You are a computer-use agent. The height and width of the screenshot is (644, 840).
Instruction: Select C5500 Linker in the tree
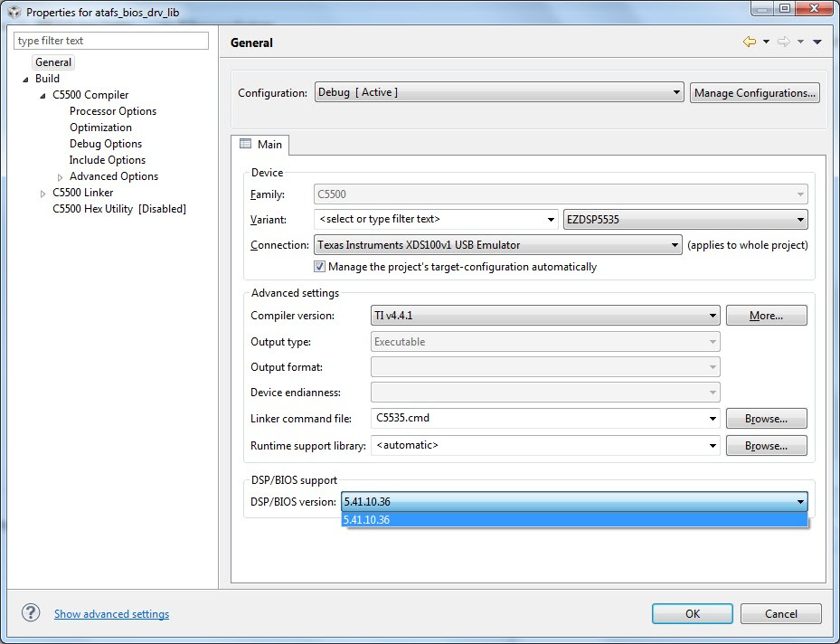pyautogui.click(x=82, y=193)
